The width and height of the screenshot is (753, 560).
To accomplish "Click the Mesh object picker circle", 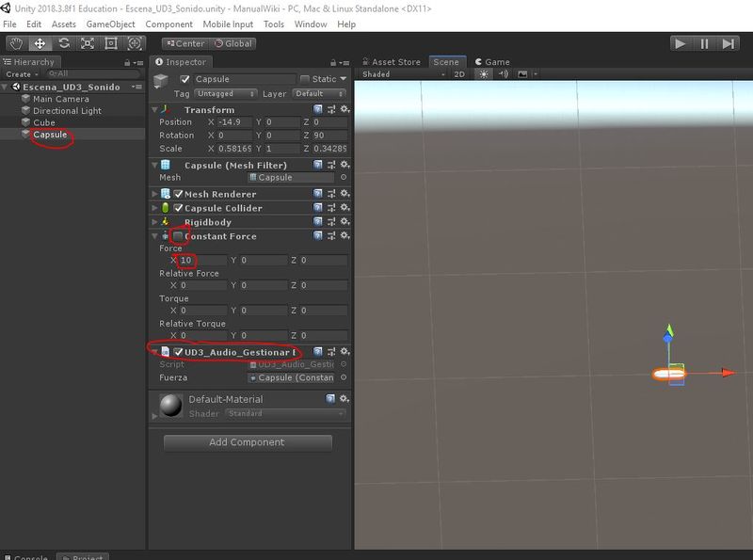I will pos(344,177).
